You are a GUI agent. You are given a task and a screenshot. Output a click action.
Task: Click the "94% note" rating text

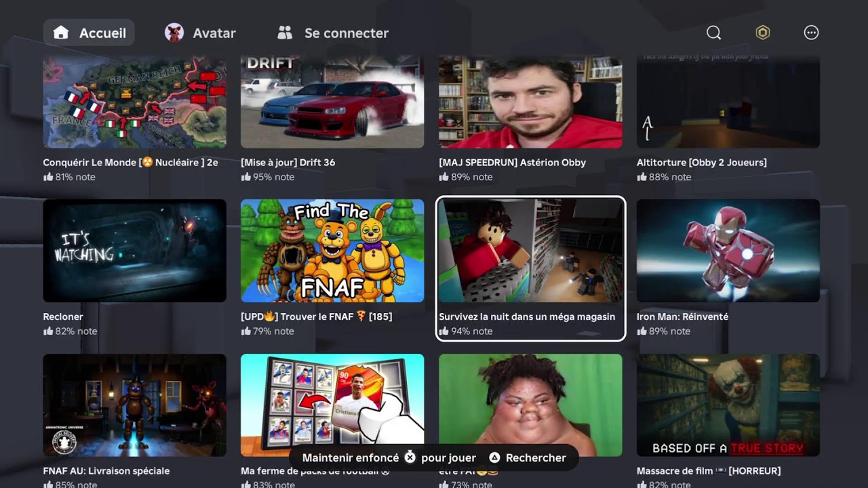472,331
